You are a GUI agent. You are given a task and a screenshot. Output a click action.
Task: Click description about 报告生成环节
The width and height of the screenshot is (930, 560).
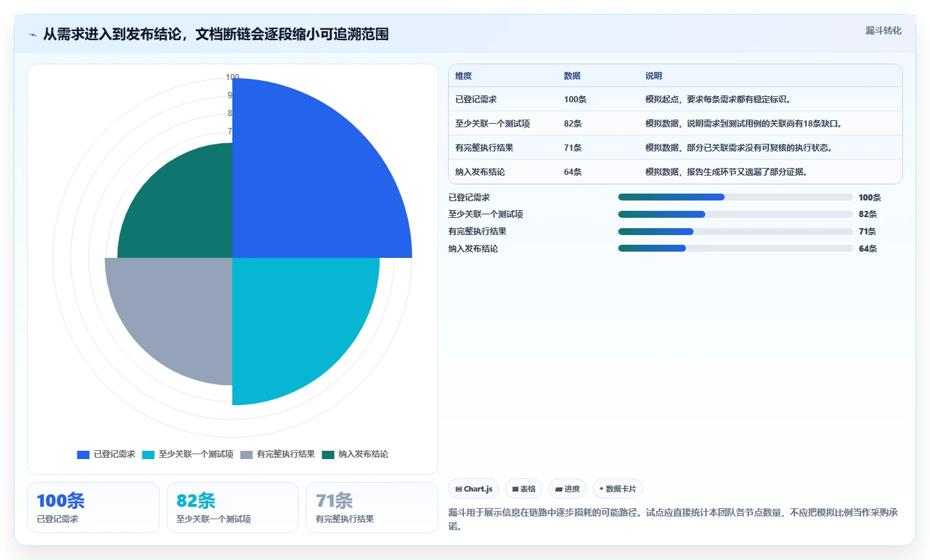(x=726, y=172)
